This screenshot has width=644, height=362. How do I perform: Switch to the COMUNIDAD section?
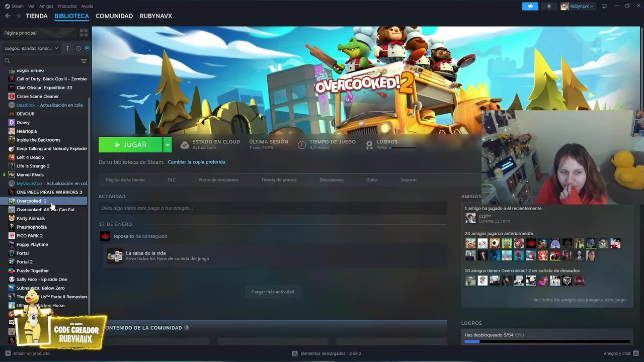pos(114,16)
